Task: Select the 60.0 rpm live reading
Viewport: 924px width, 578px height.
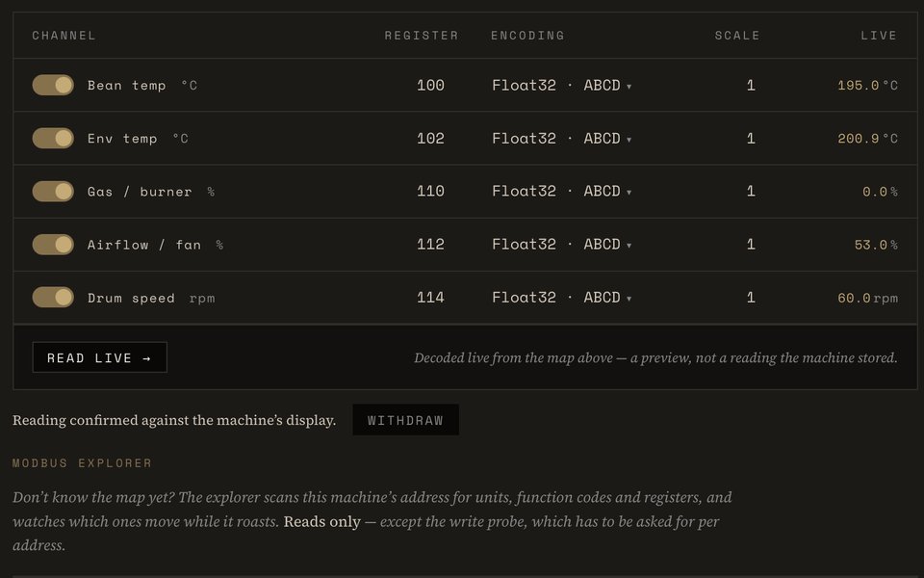Action: coord(867,298)
